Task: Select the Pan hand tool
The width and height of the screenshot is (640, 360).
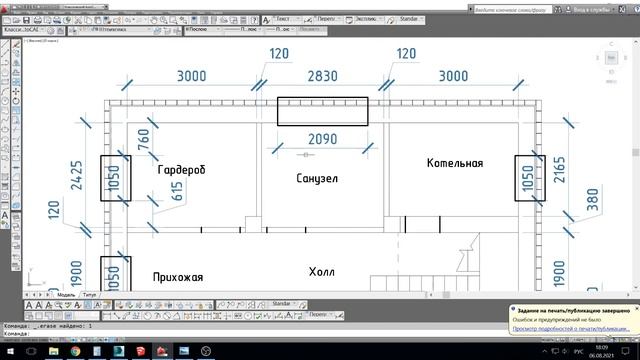Action: pyautogui.click(x=153, y=20)
